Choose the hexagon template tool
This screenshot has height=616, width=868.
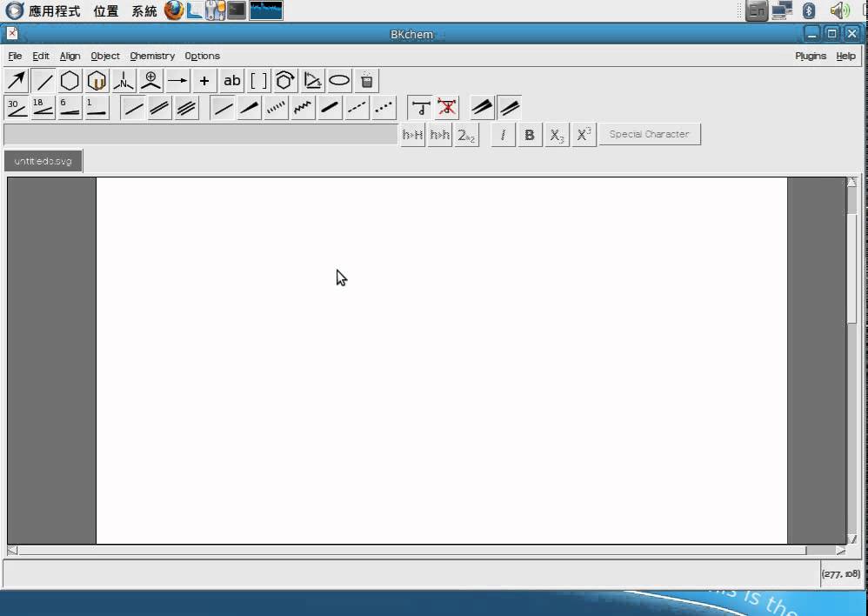click(x=70, y=81)
